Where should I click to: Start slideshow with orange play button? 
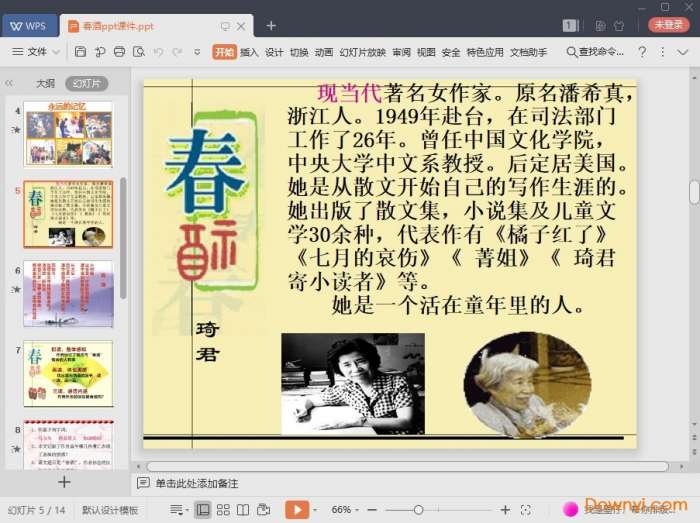[x=296, y=510]
